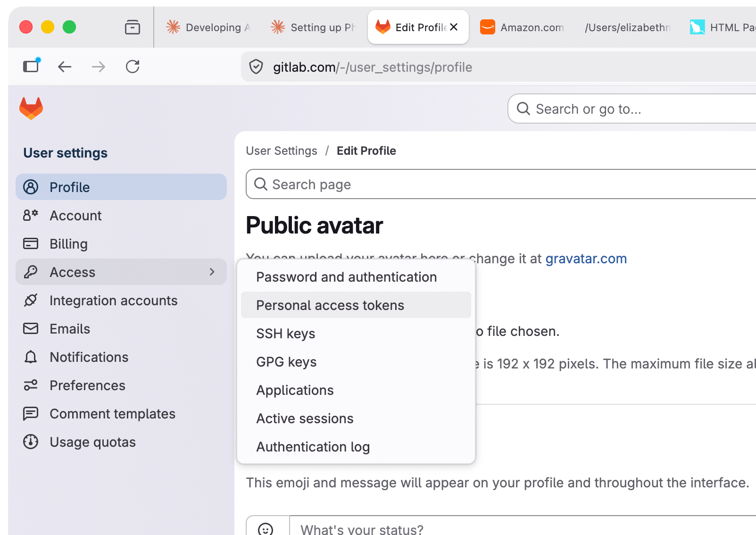Go back to the previous page
The height and width of the screenshot is (535, 756).
pyautogui.click(x=65, y=67)
